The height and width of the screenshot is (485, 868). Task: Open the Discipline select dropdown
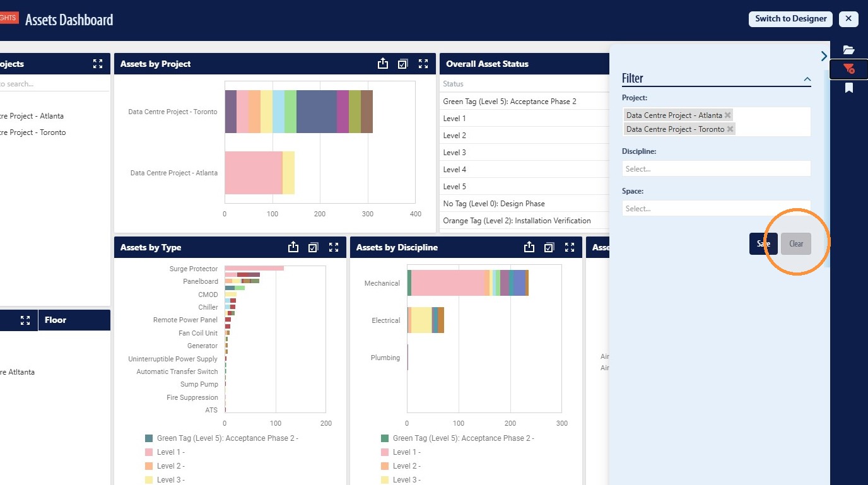pos(716,168)
